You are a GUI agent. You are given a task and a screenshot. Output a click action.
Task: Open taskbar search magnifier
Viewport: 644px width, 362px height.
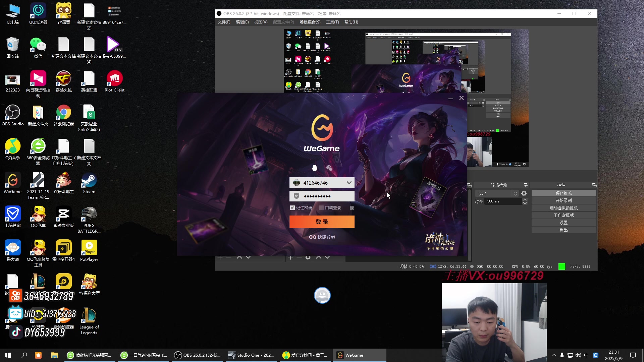24,355
